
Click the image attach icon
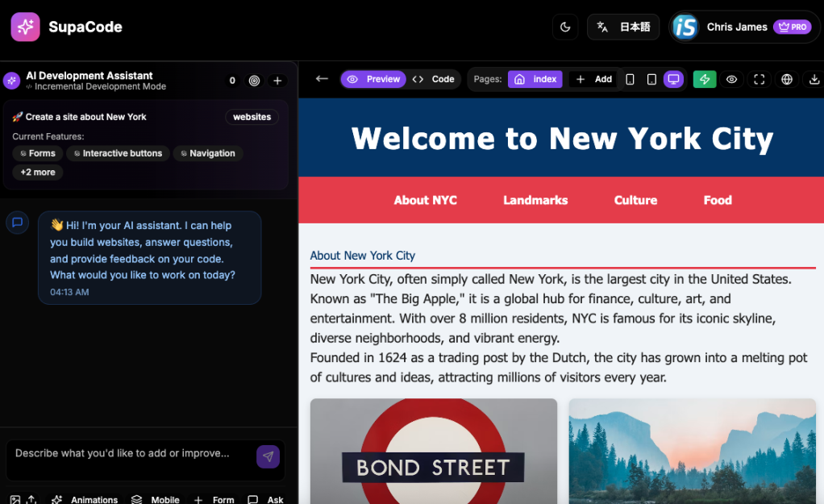pyautogui.click(x=15, y=500)
